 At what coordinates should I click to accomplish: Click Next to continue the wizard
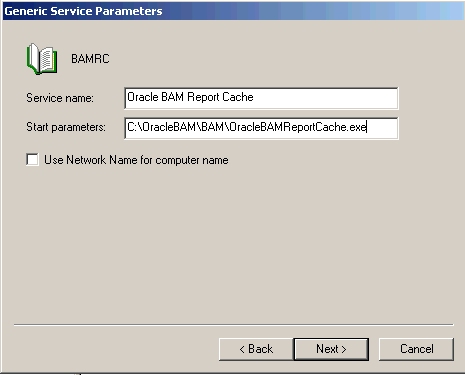pyautogui.click(x=331, y=349)
